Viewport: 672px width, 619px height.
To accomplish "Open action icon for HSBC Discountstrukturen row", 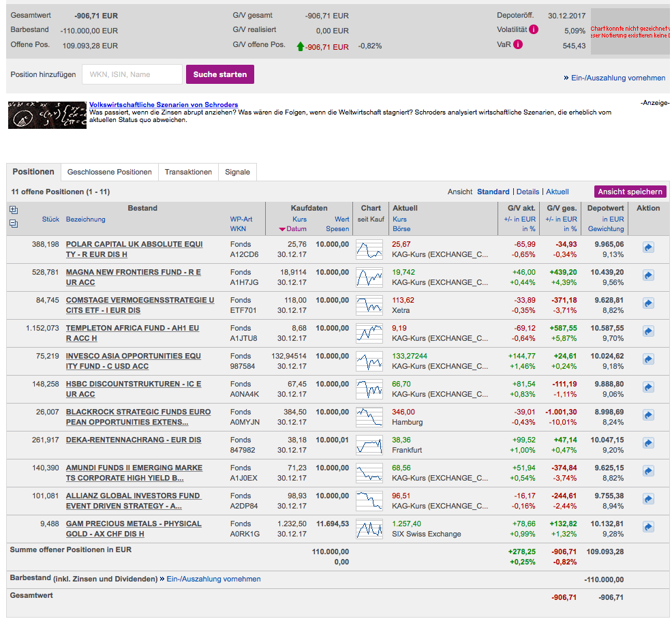I will coord(648,387).
